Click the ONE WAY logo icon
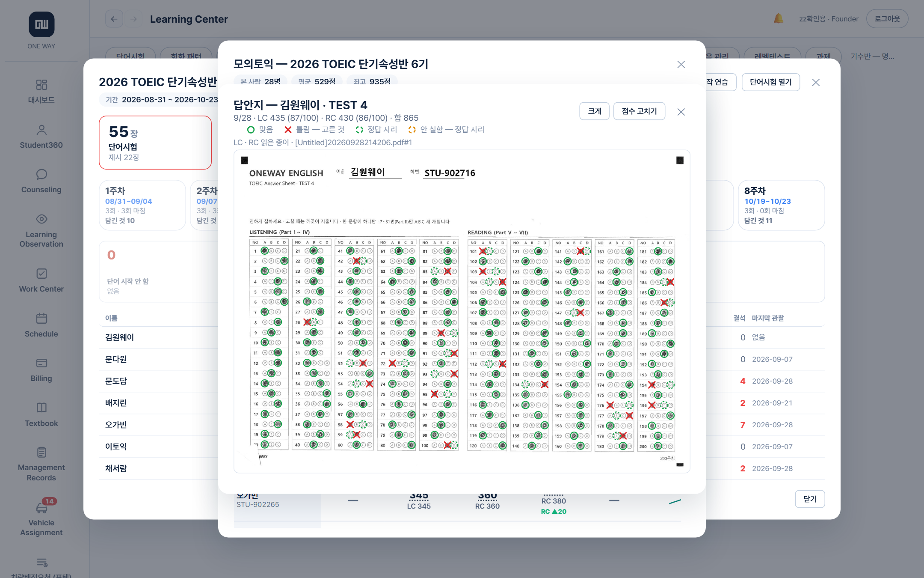This screenshot has width=924, height=578. tap(41, 24)
